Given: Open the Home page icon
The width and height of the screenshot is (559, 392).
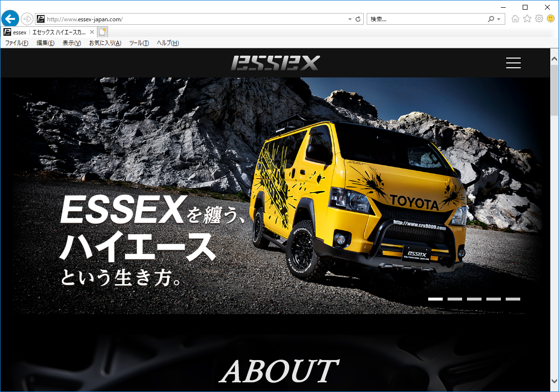Looking at the screenshot, I should pos(515,19).
